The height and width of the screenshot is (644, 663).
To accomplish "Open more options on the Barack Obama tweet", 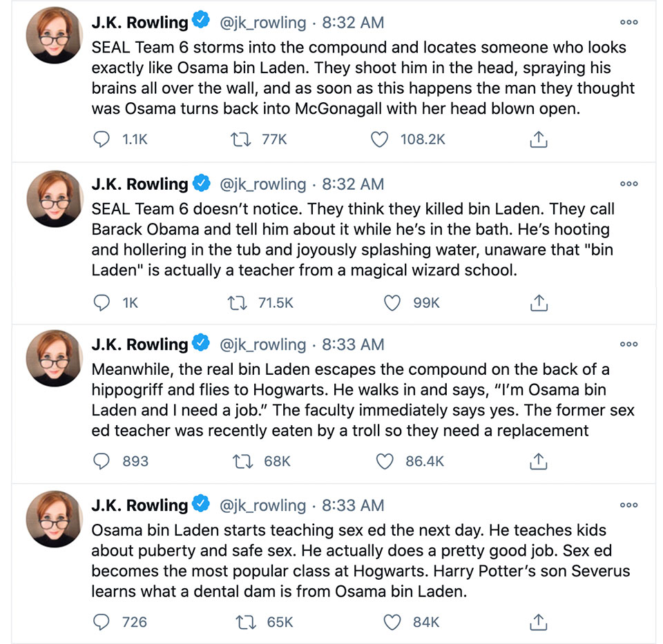I will click(x=628, y=184).
